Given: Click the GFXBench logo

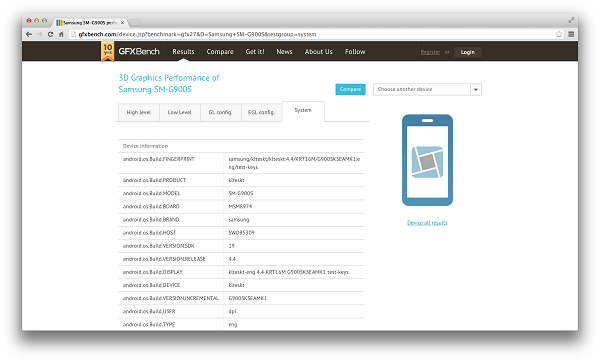Looking at the screenshot, I should point(139,51).
